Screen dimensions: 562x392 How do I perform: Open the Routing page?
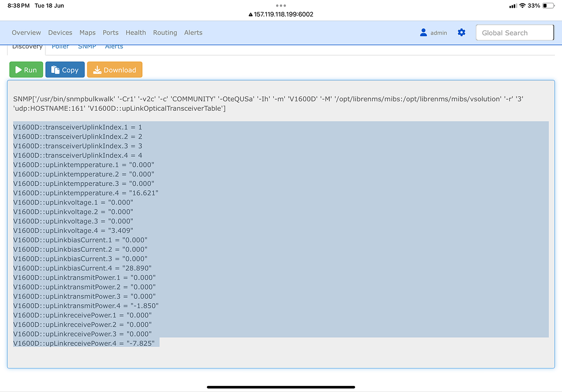click(165, 32)
